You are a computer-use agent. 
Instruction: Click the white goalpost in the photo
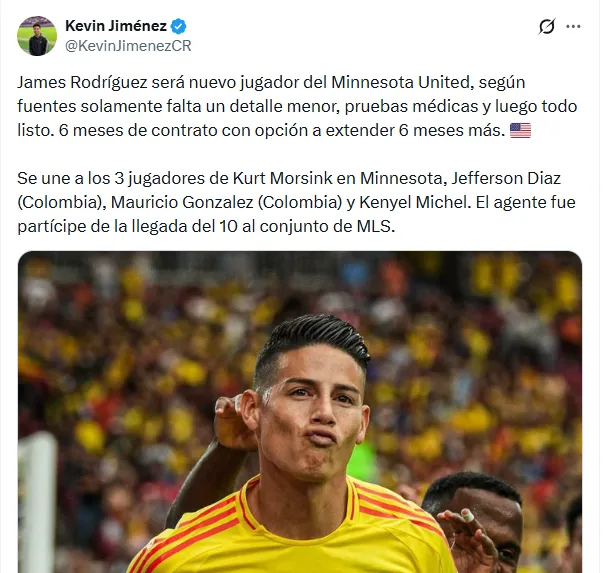tap(38, 499)
